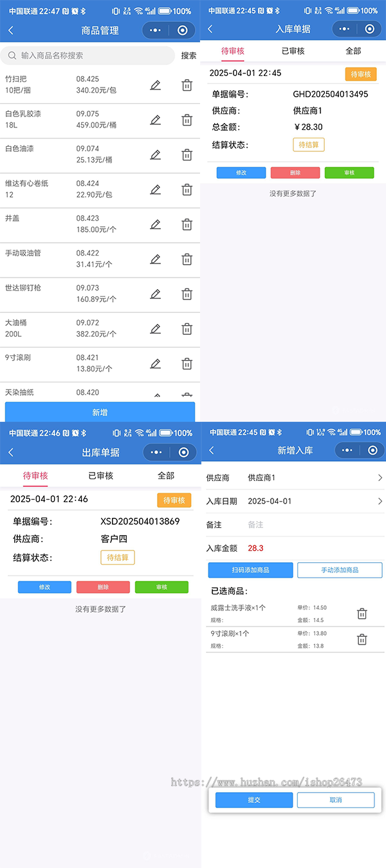Image resolution: width=386 pixels, height=868 pixels.
Task: Tap 删除 on the XSD202504013869 order
Action: click(103, 587)
